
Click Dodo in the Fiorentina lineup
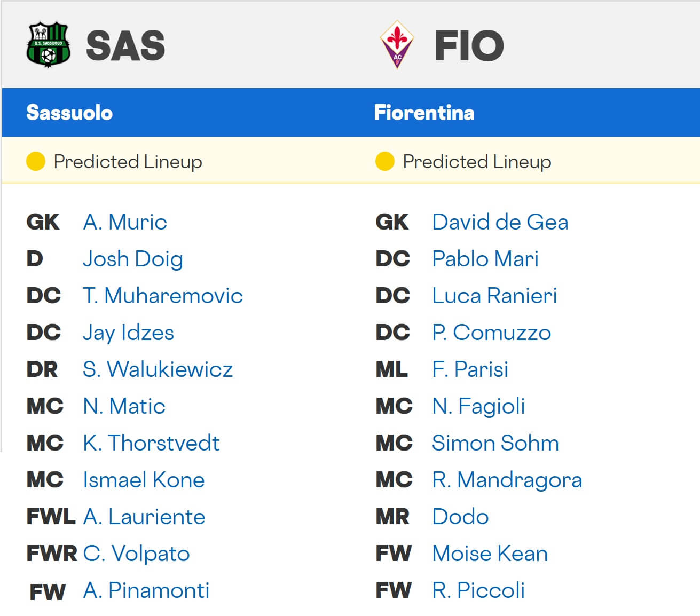(460, 517)
